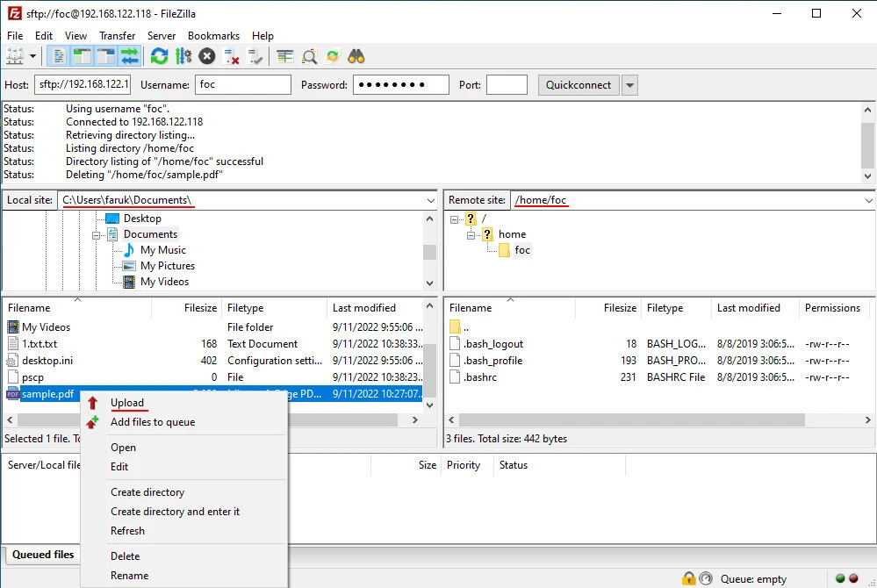Choose Upload from the context menu
The image size is (877, 588).
[x=127, y=403]
